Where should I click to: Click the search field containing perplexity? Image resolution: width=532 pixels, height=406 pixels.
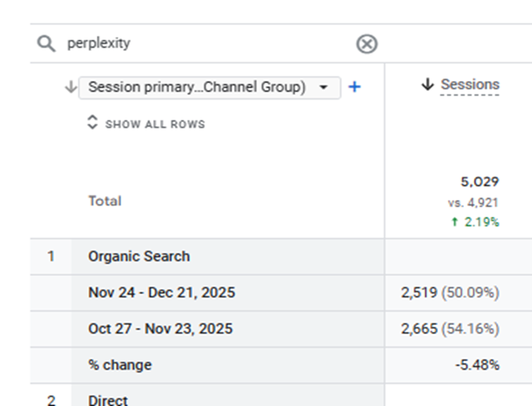(206, 43)
